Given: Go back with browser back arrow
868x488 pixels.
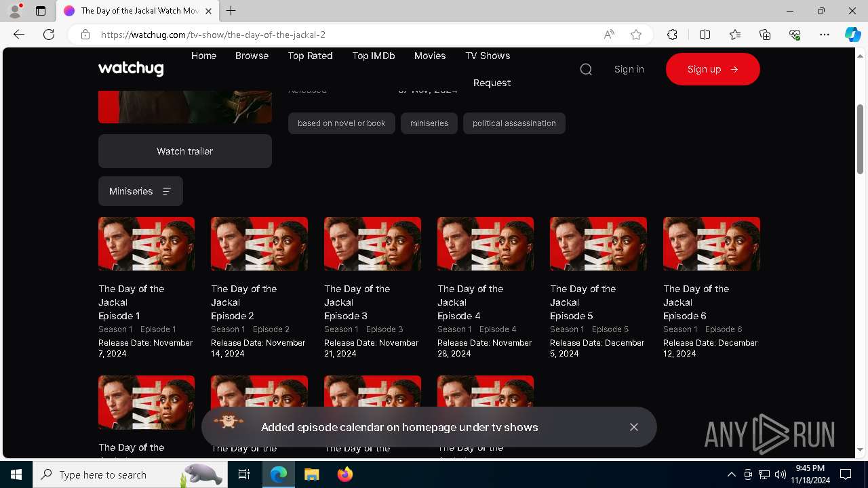Looking at the screenshot, I should click(x=19, y=35).
